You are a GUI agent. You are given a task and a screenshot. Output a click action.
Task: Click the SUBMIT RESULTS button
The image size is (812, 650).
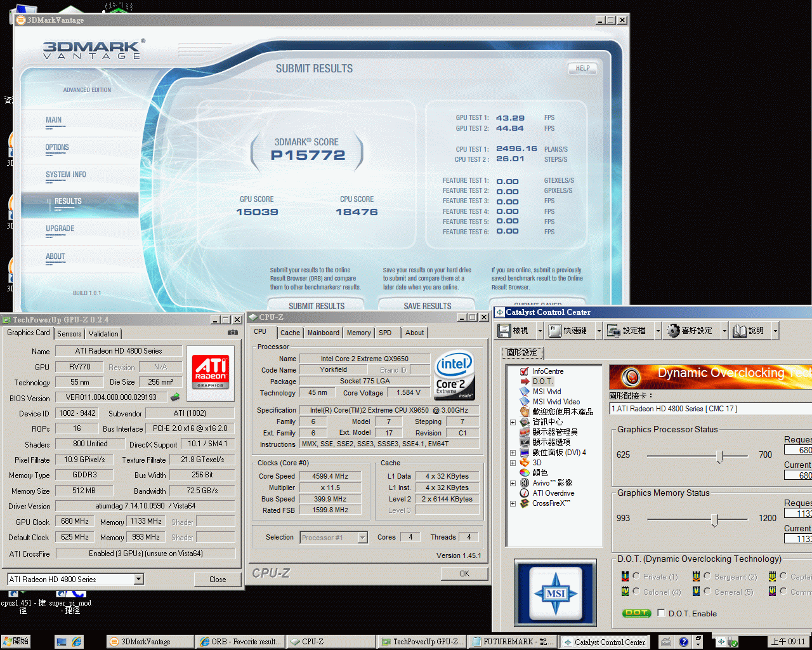tap(317, 305)
